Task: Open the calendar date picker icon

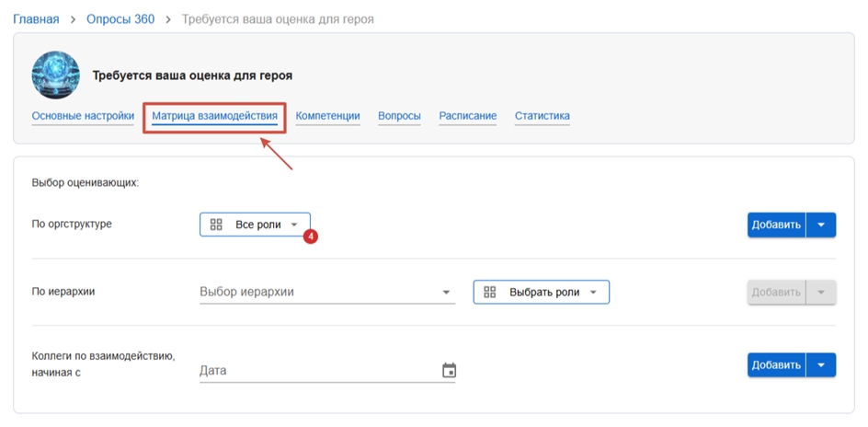Action: pos(449,371)
